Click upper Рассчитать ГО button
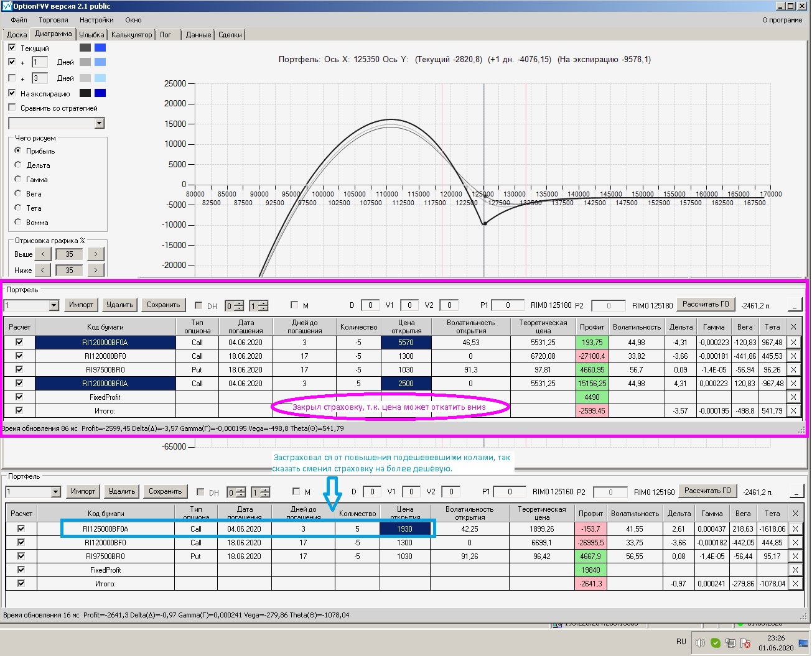This screenshot has height=656, width=812. click(706, 304)
